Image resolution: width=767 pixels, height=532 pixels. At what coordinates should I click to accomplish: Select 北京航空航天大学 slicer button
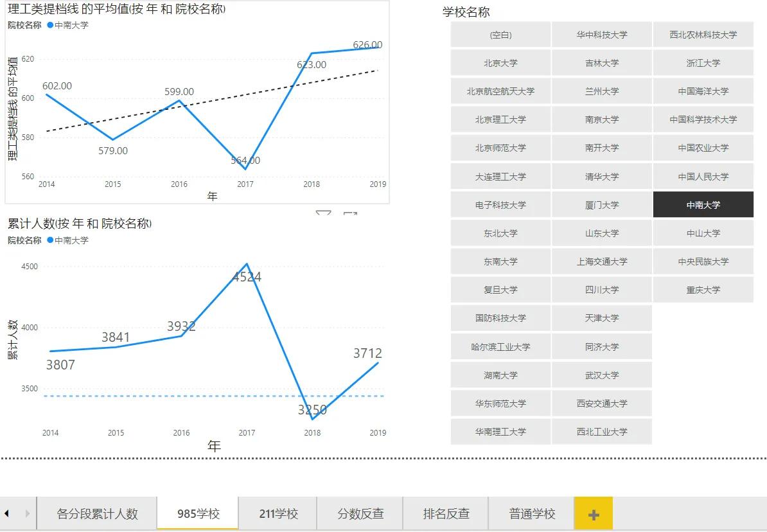click(x=500, y=91)
